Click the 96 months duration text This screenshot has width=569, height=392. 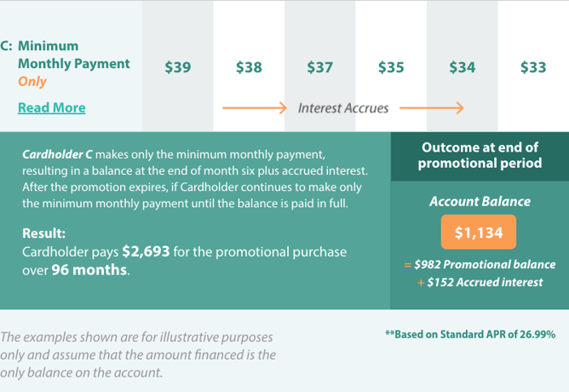[x=89, y=269]
